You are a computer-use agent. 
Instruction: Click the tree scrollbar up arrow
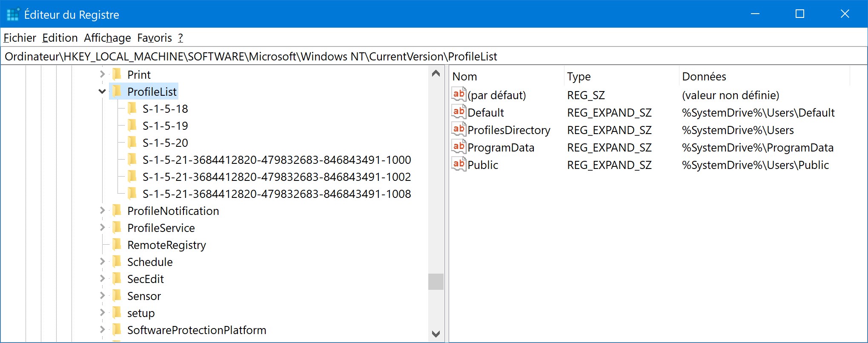[x=436, y=74]
